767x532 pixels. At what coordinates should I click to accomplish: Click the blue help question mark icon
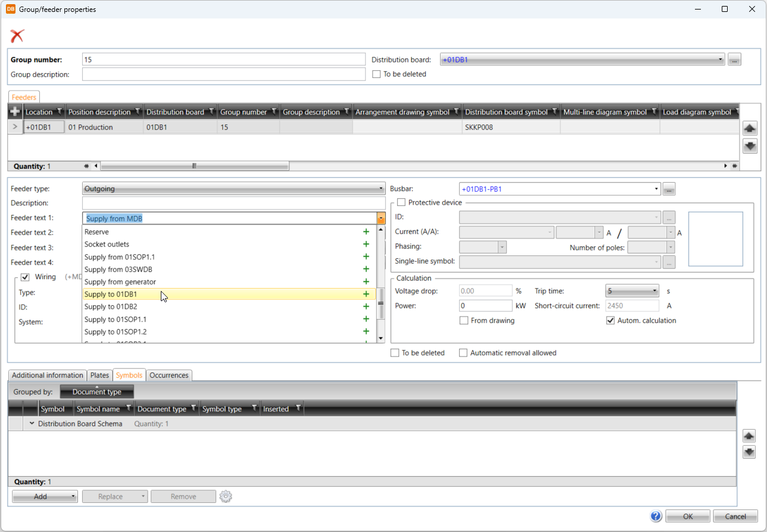pyautogui.click(x=656, y=516)
